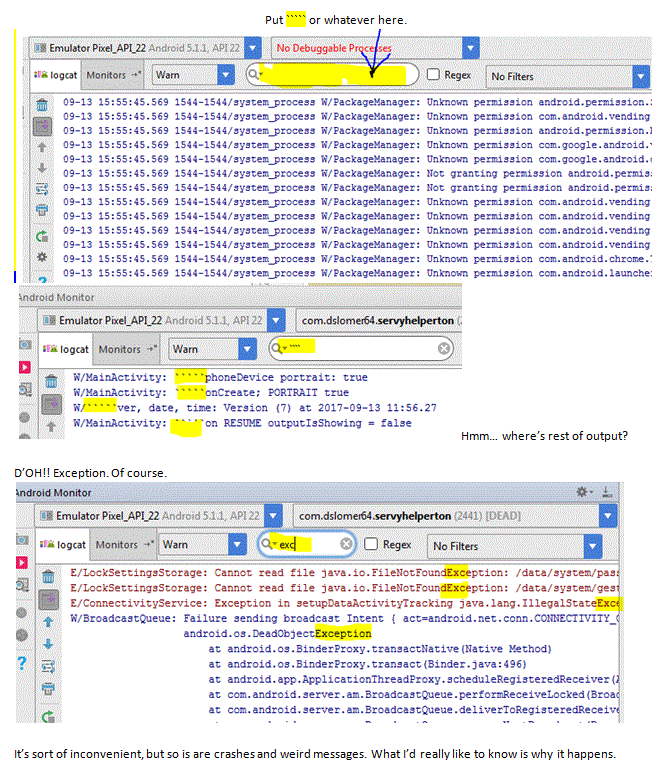This screenshot has width=660, height=767.
Task: Open servyhelperton (2441) [DEAD] process dropdown
Action: (455, 516)
